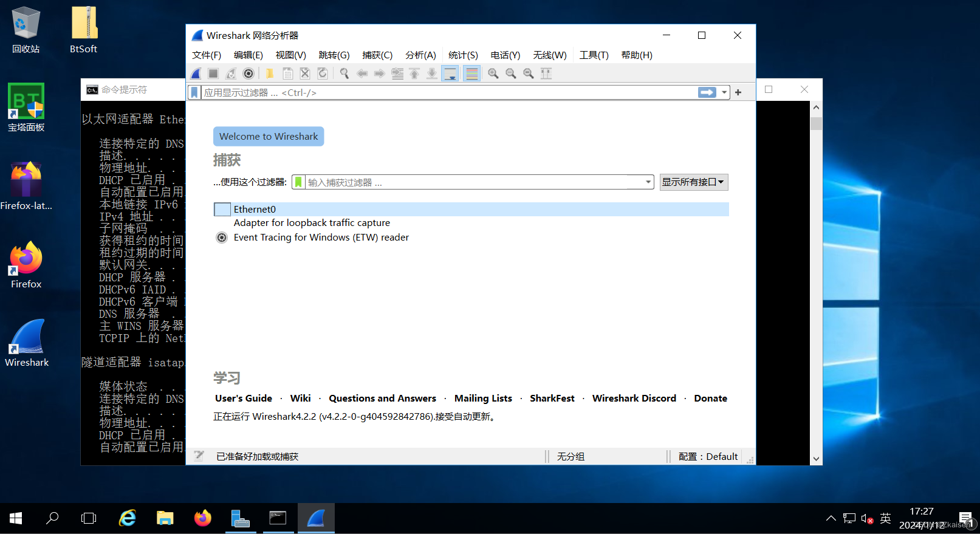Open Donate link
This screenshot has height=534, width=980.
point(711,399)
